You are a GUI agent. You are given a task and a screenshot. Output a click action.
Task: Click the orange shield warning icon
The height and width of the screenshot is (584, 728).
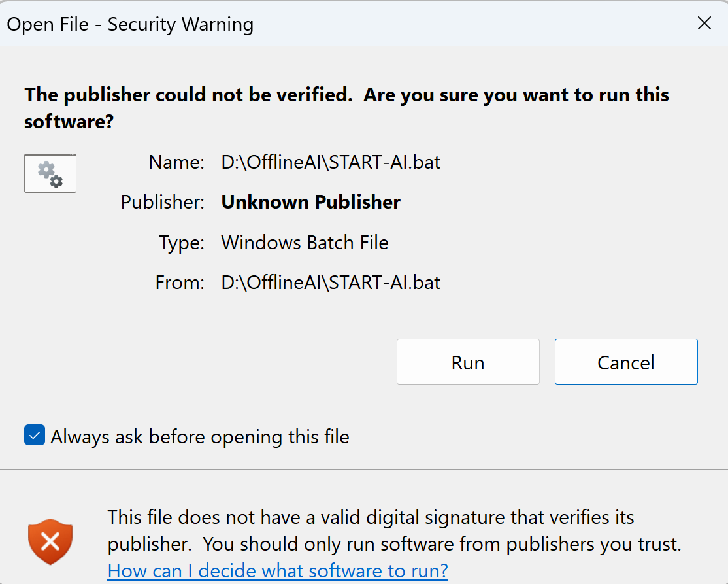point(50,541)
